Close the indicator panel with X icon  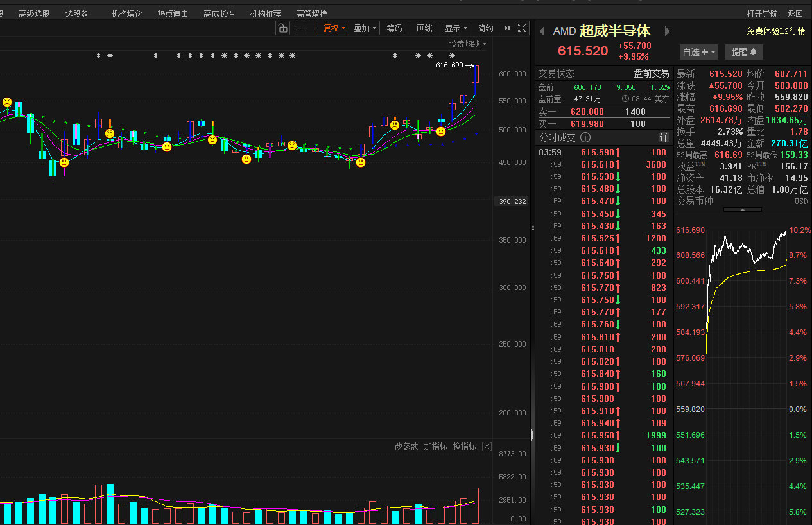point(487,446)
